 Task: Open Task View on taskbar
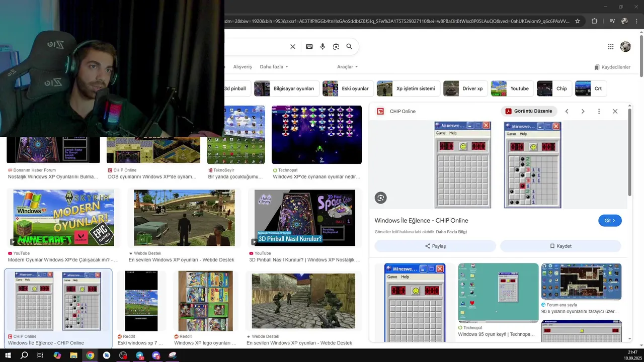[40, 355]
